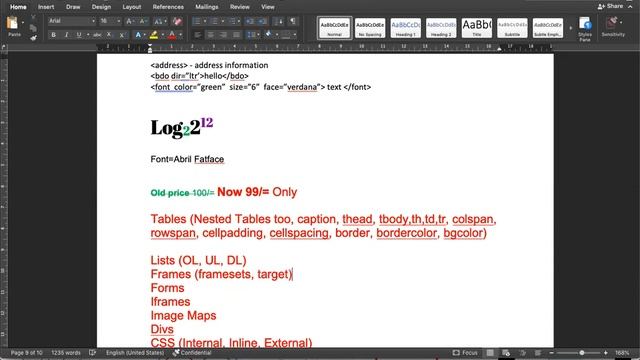Open the Styles Pane
640x360 pixels.
click(585, 29)
